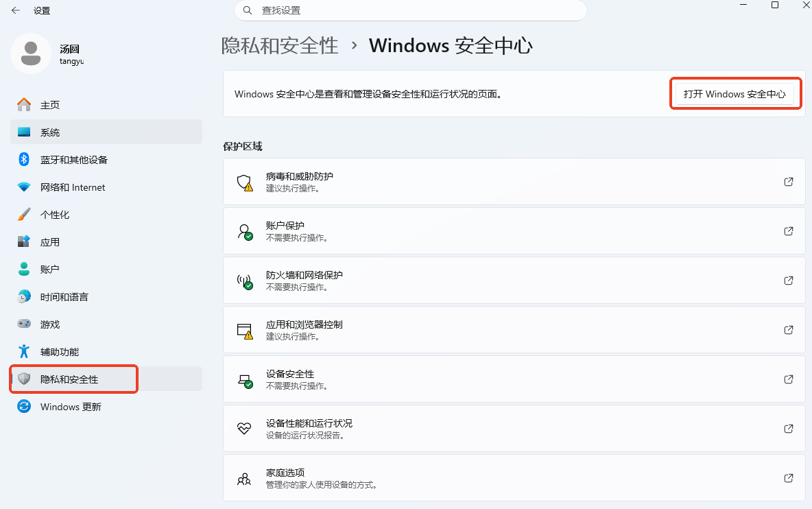Select 系统 in the sidebar

[x=106, y=132]
